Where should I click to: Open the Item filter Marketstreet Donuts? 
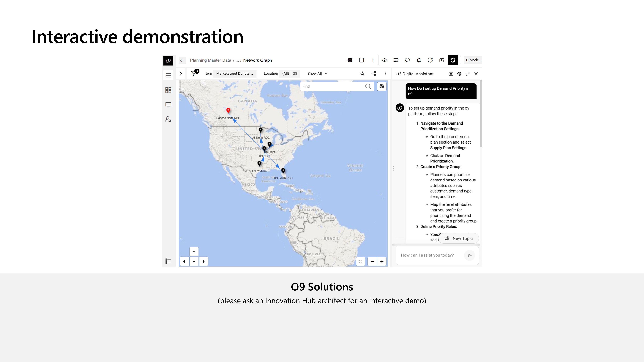point(235,74)
